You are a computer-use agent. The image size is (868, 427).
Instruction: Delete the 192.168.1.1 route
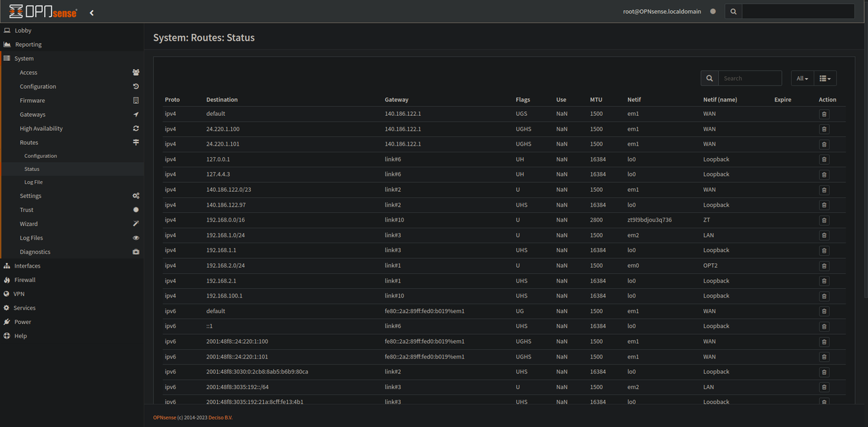point(824,251)
